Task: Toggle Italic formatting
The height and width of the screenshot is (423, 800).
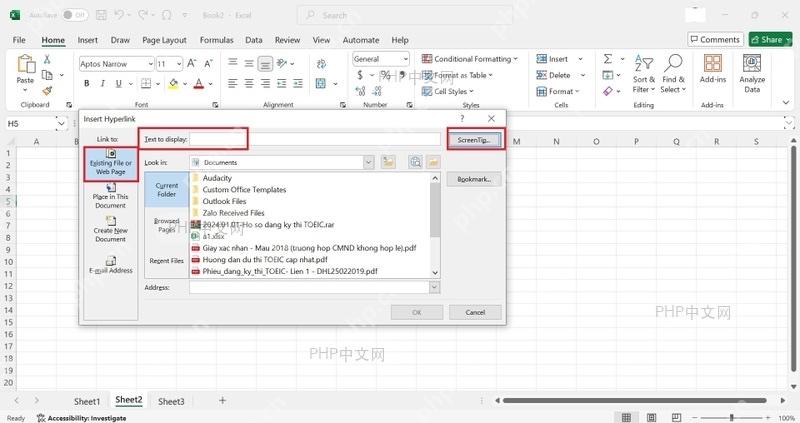Action: 103,83
